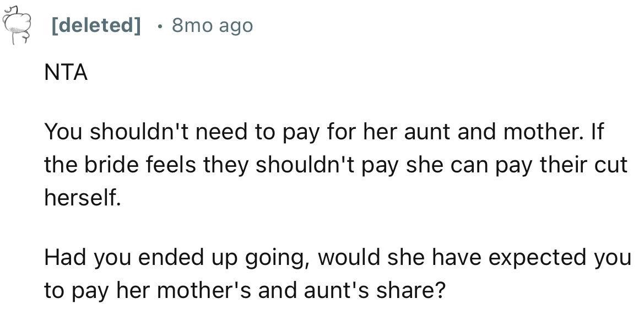Click the "NTA" verdict text
The height and width of the screenshot is (309, 644).
pyautogui.click(x=66, y=73)
